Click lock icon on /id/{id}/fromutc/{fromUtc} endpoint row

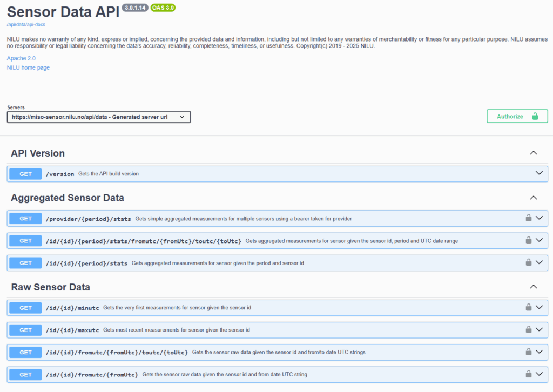529,374
